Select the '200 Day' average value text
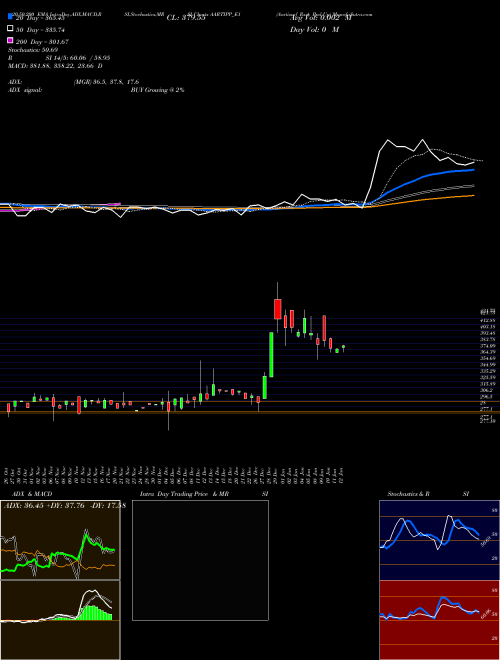Screen dimensions: 500x660 pos(42,42)
